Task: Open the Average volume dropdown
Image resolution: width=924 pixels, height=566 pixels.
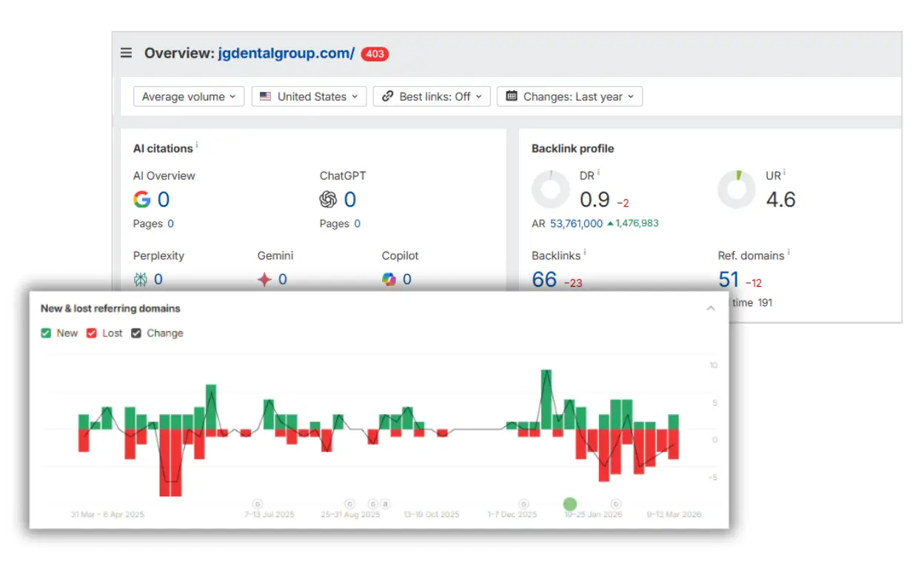Action: pos(188,96)
